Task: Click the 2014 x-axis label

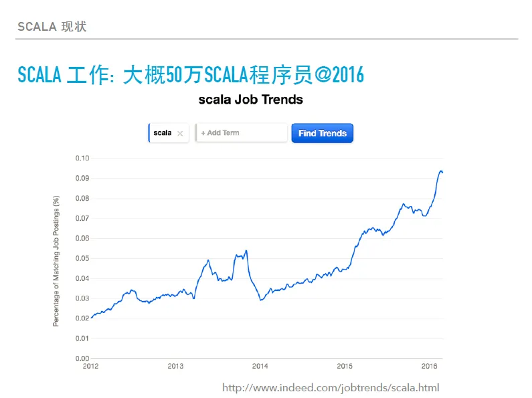Action: (x=260, y=366)
